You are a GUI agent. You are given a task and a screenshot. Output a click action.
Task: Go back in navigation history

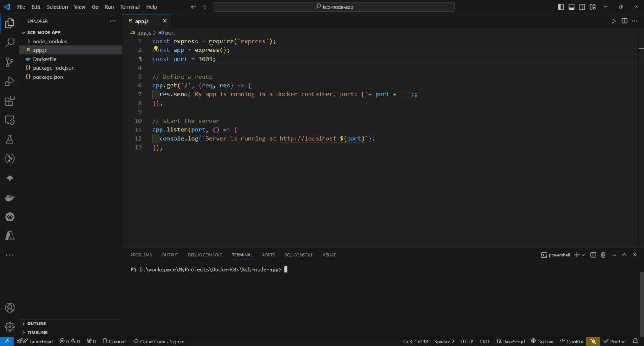[x=193, y=7]
